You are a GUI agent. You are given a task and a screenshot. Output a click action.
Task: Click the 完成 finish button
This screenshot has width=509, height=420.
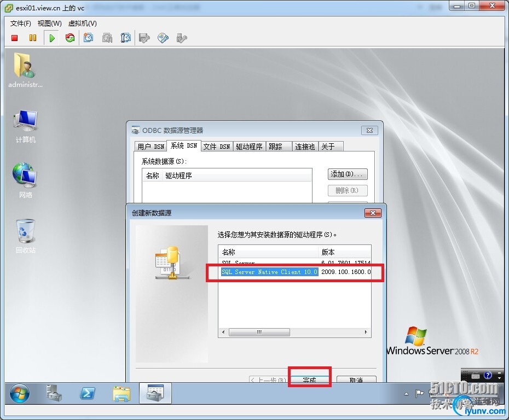point(309,379)
